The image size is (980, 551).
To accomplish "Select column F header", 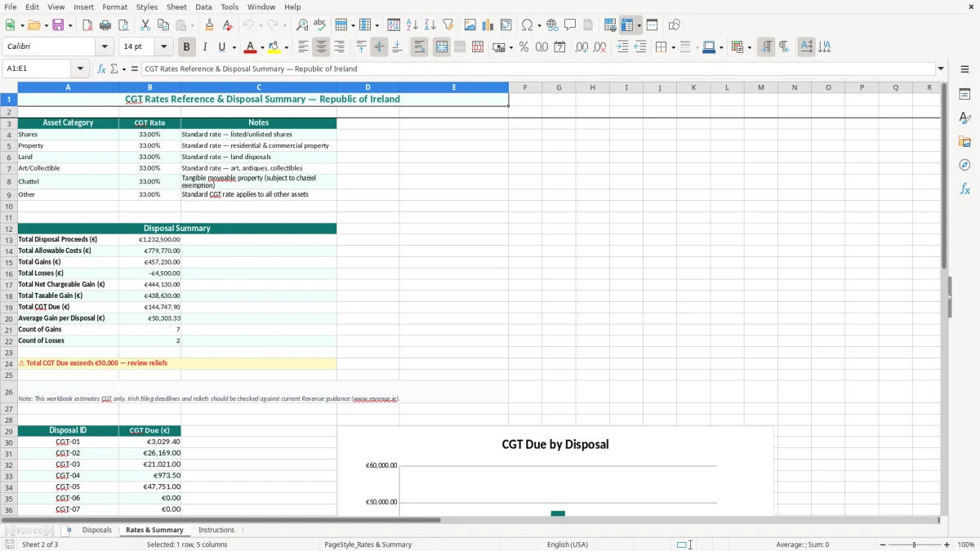I will 525,87.
